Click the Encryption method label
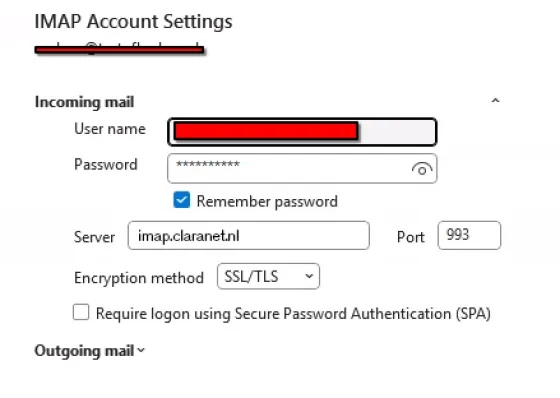Image resolution: width=560 pixels, height=398 pixels. point(139,278)
